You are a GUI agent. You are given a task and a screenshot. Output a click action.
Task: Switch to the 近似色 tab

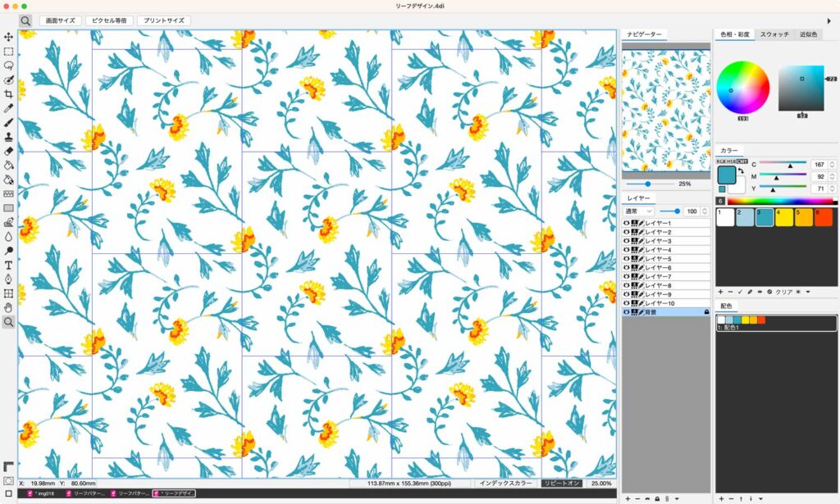(x=808, y=34)
